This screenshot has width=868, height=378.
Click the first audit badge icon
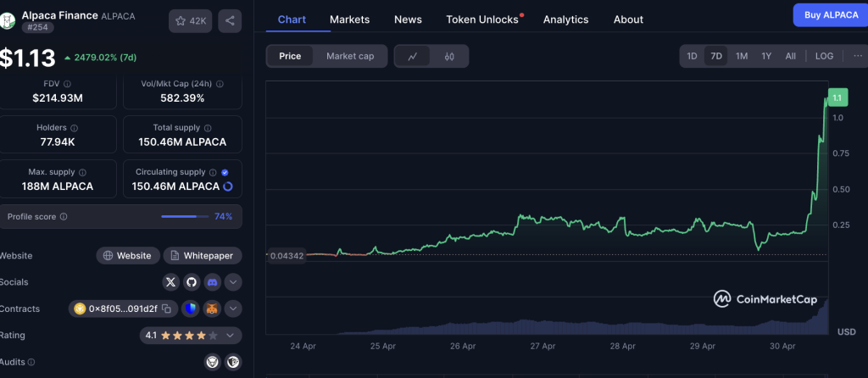click(x=213, y=363)
